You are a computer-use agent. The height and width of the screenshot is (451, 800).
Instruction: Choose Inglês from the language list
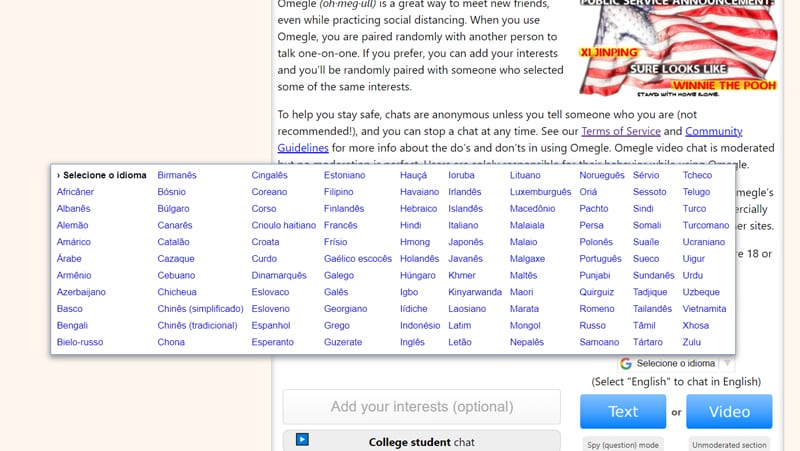tap(412, 342)
